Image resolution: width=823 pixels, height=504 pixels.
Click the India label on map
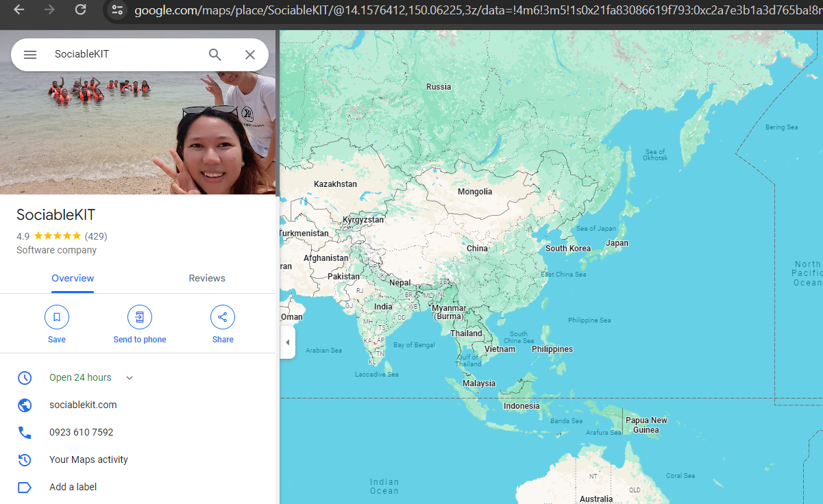click(383, 307)
